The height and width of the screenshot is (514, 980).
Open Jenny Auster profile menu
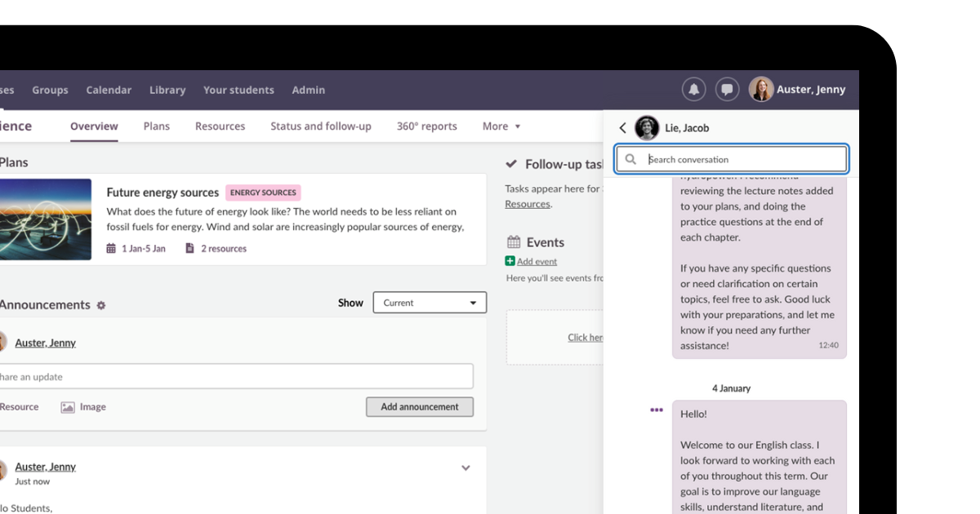pos(797,90)
